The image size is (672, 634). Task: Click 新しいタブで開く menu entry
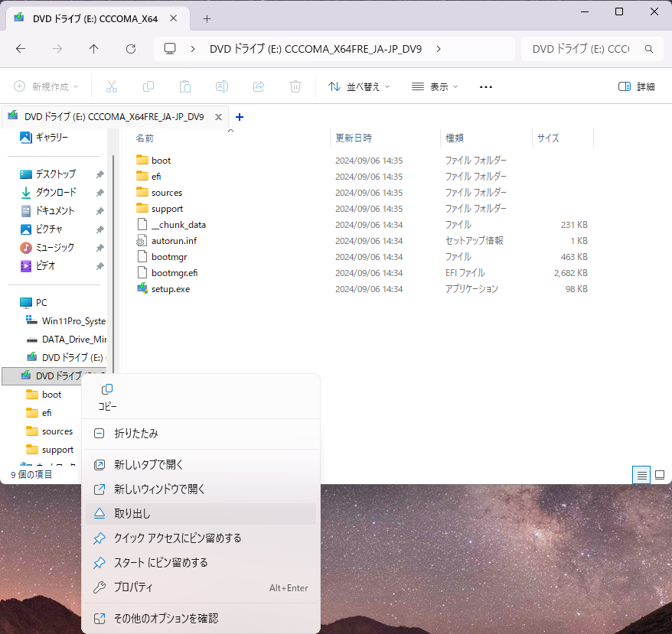pos(148,465)
